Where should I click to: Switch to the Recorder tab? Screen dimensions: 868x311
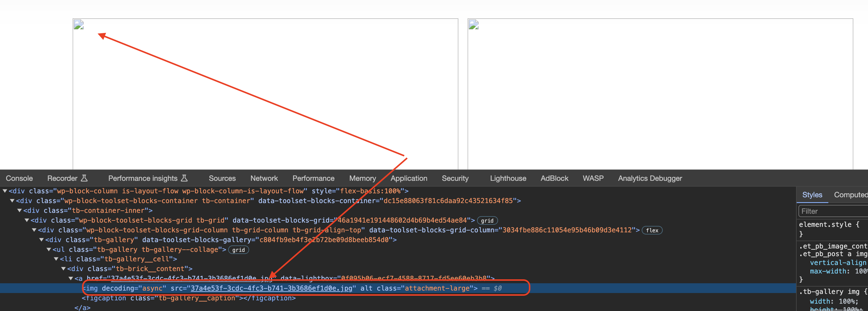[67, 178]
